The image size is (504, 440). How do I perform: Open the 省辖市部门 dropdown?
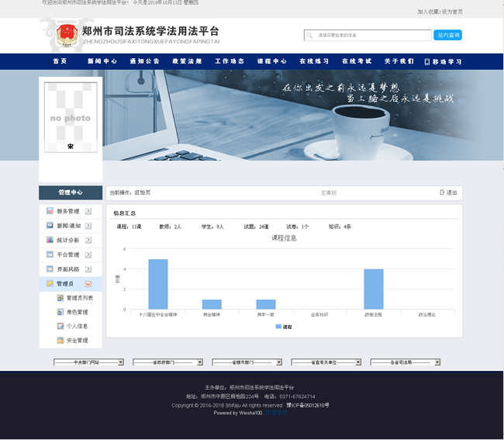247,362
